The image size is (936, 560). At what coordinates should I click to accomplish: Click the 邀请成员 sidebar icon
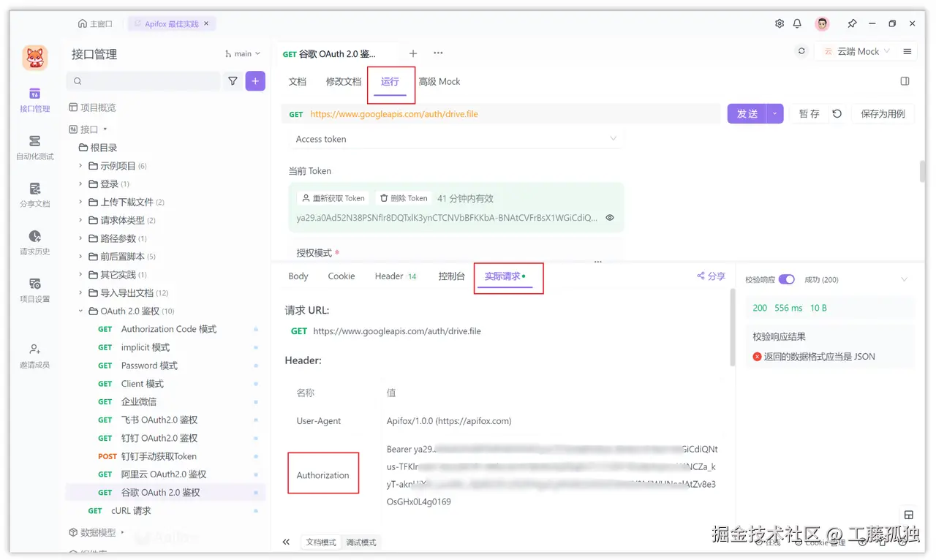[x=34, y=355]
